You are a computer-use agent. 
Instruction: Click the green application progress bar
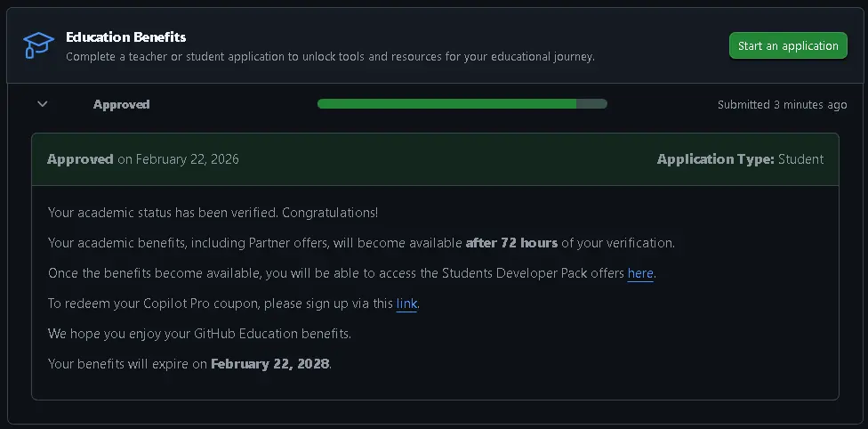pos(462,103)
